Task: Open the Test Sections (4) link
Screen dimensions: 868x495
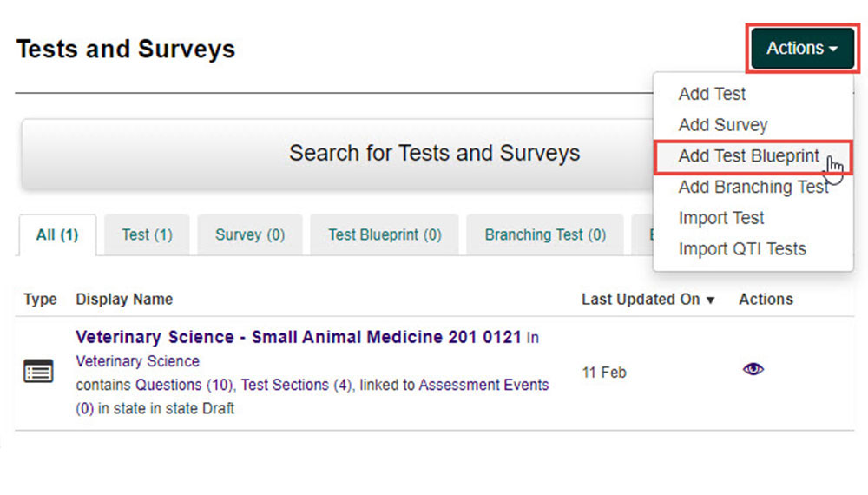Action: pos(296,385)
